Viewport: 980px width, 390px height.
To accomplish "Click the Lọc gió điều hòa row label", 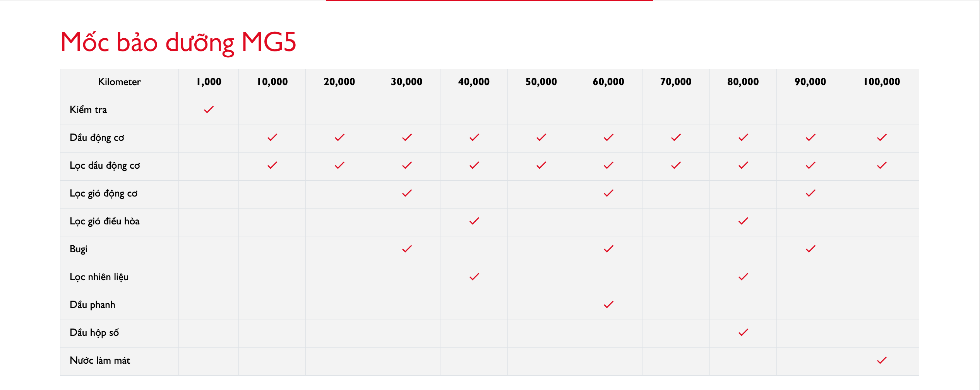I will coord(105,221).
